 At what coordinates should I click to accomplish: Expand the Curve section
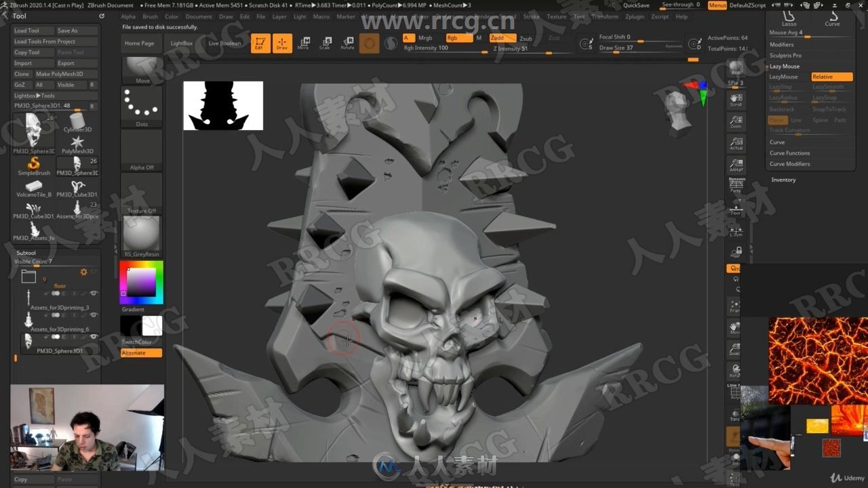(x=777, y=142)
